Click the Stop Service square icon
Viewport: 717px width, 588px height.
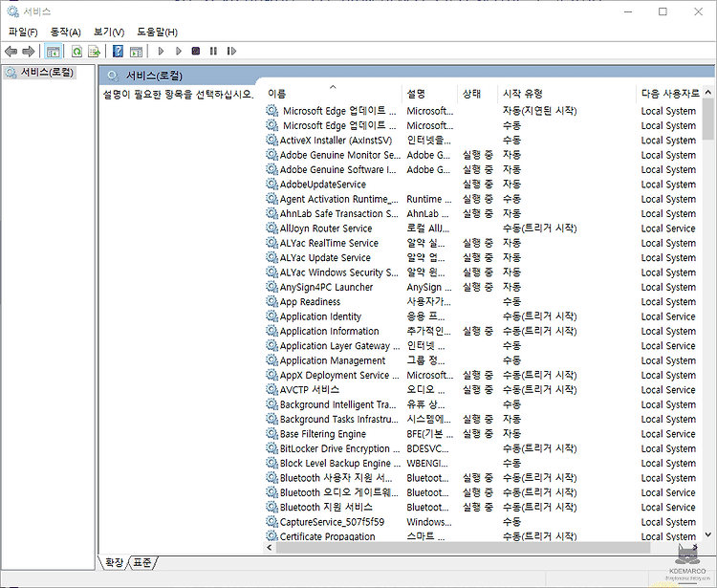click(x=196, y=52)
